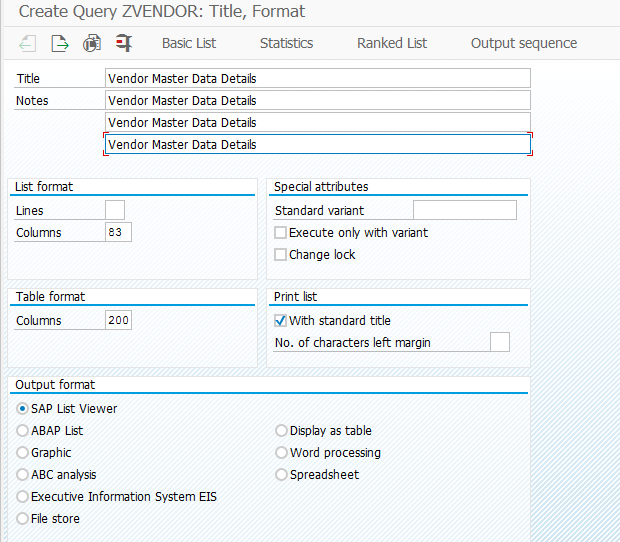Click the 'Table format' group heading
The width and height of the screenshot is (620, 542).
(50, 296)
